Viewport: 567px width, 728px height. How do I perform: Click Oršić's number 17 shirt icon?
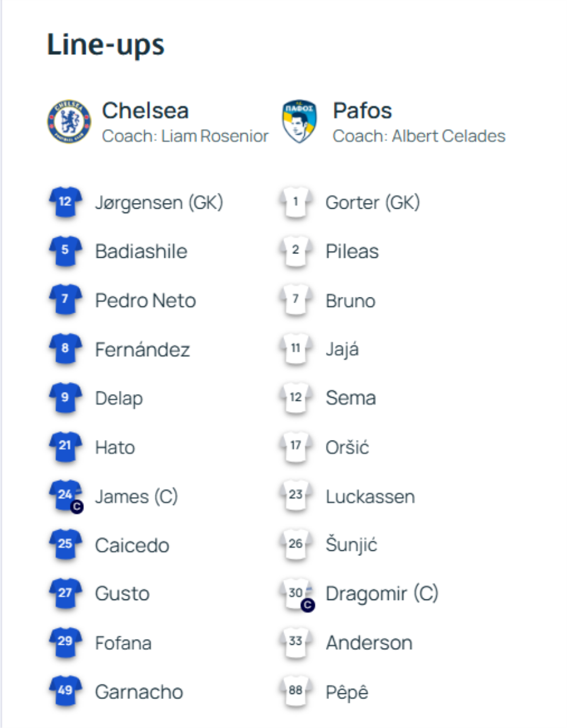click(x=295, y=446)
